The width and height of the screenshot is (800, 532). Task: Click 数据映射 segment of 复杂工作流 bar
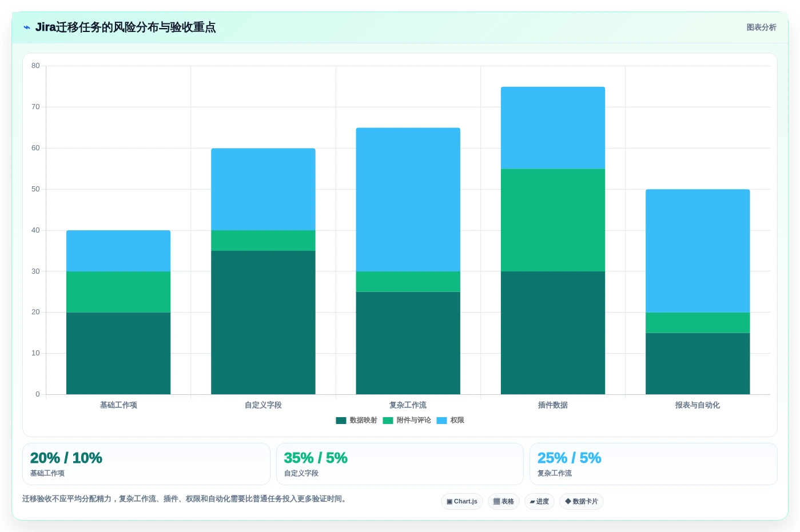pyautogui.click(x=408, y=343)
